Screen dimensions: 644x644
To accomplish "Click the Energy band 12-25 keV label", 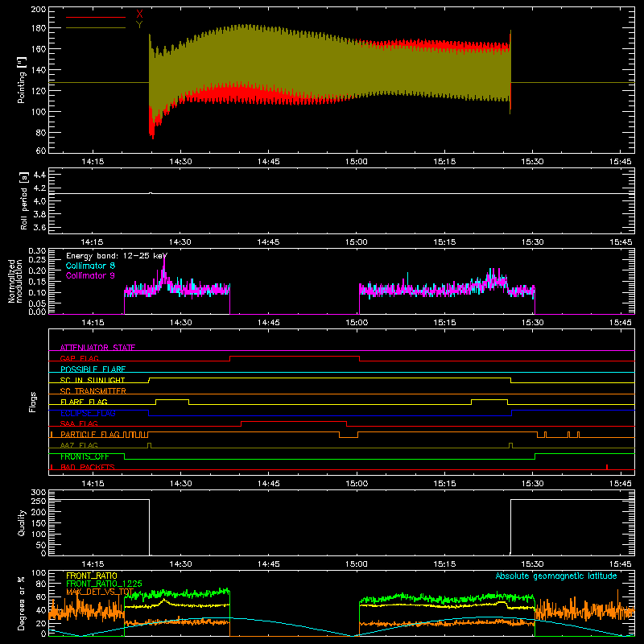I will pos(117,256).
